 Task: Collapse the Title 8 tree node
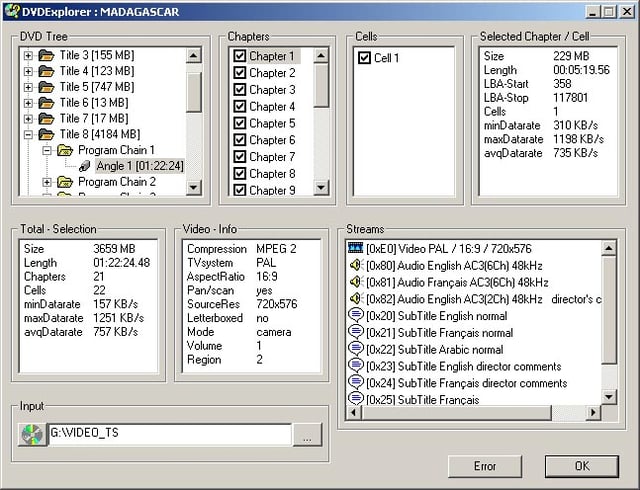pyautogui.click(x=28, y=134)
